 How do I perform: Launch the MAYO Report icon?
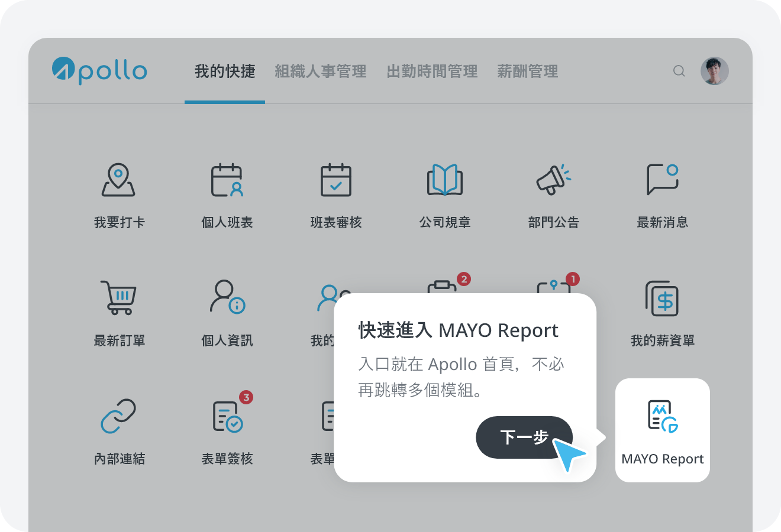click(x=663, y=416)
